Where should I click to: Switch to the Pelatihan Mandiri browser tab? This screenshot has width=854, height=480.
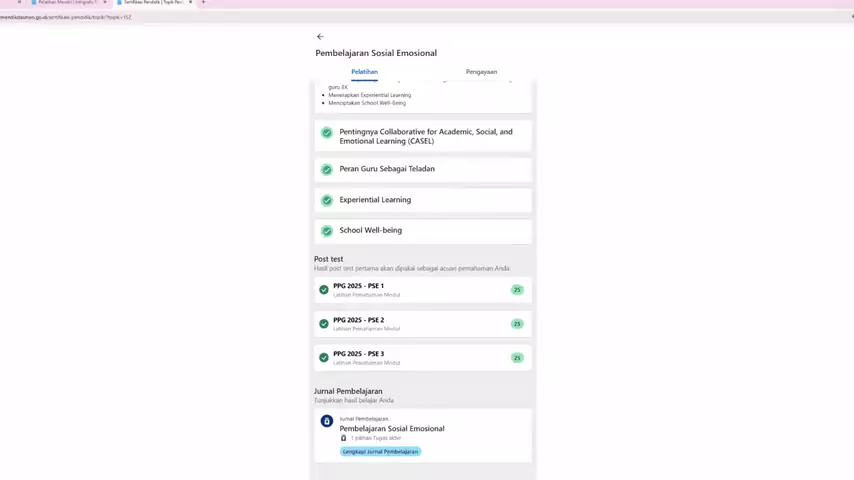(x=67, y=3)
